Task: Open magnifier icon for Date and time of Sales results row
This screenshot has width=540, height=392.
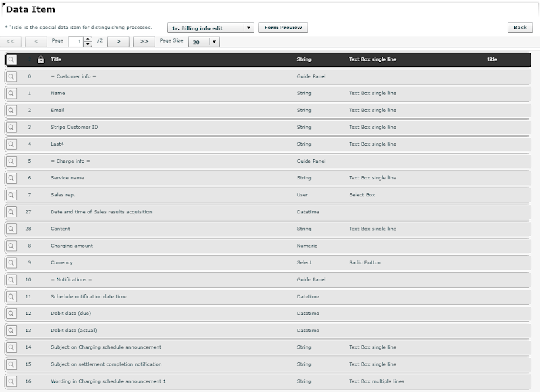Action: pyautogui.click(x=11, y=212)
